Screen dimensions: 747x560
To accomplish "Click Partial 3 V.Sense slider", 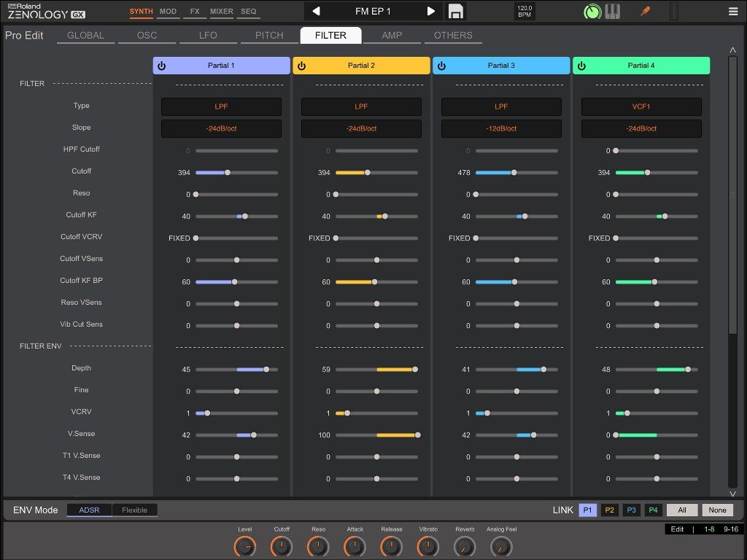I will pyautogui.click(x=517, y=435).
